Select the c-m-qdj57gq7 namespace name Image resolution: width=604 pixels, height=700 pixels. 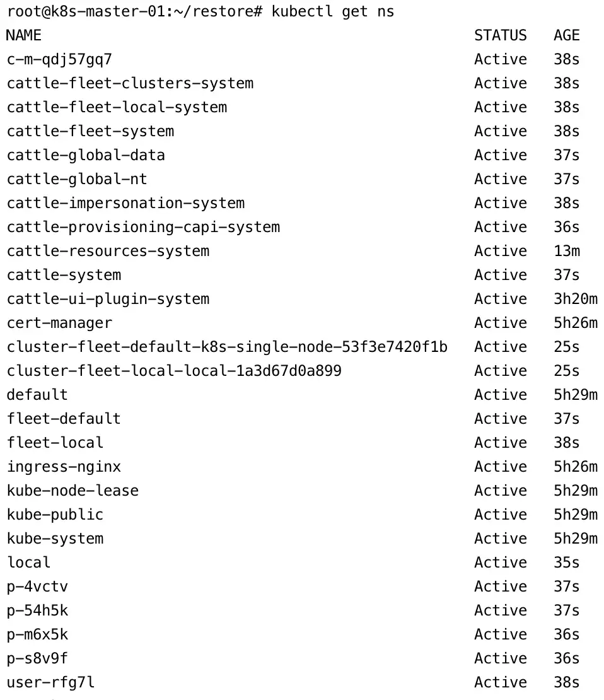59,59
